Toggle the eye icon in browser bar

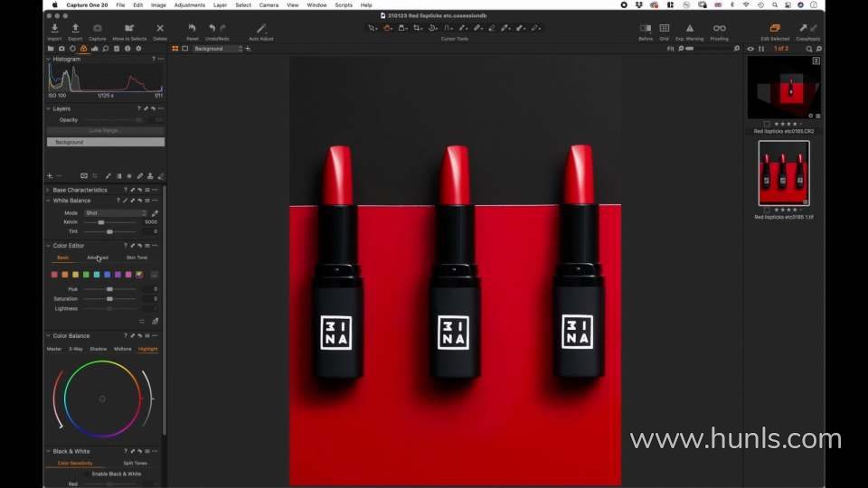(750, 49)
